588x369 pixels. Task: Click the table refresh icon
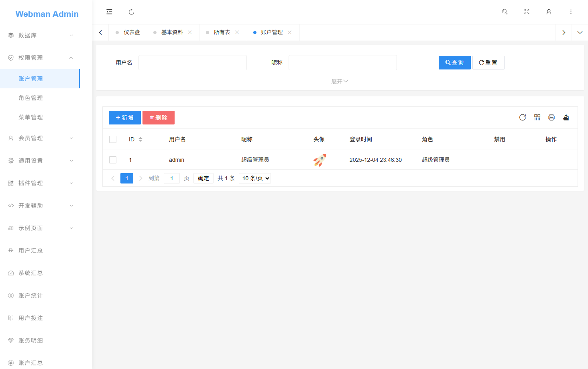523,117
